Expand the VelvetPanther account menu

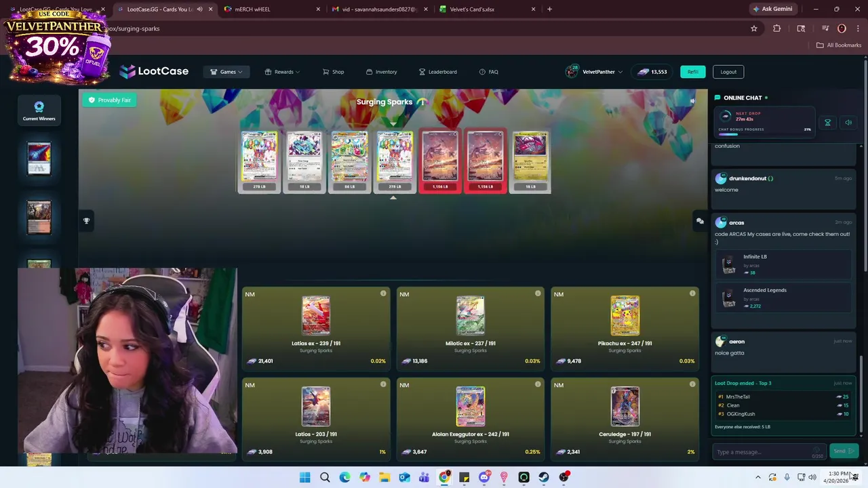[594, 72]
